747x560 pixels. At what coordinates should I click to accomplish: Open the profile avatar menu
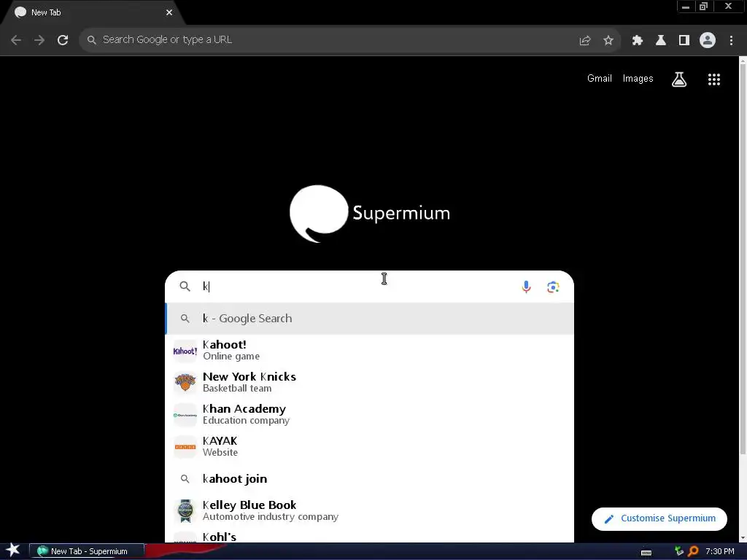tap(708, 41)
